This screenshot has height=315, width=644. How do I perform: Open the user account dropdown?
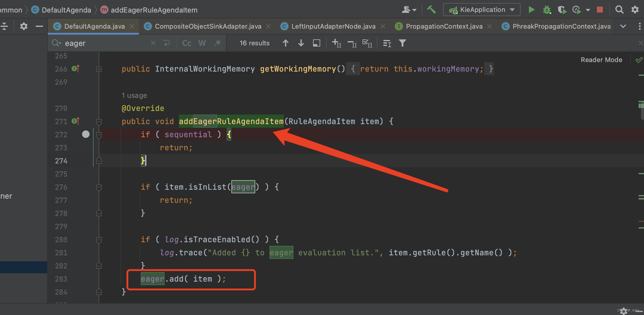click(x=409, y=10)
